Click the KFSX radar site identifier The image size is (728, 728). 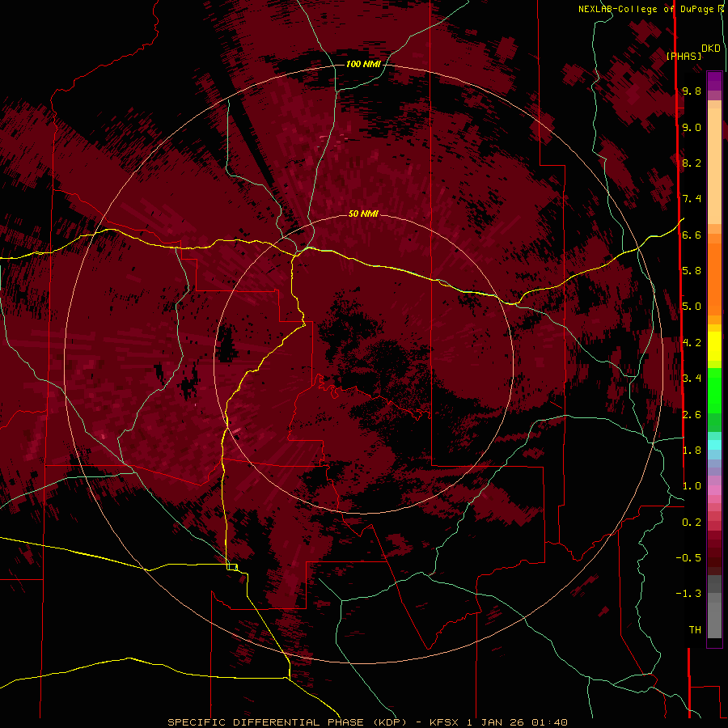pyautogui.click(x=446, y=722)
